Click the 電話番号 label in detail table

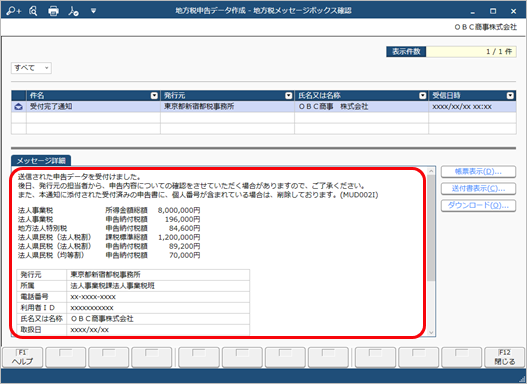35,297
